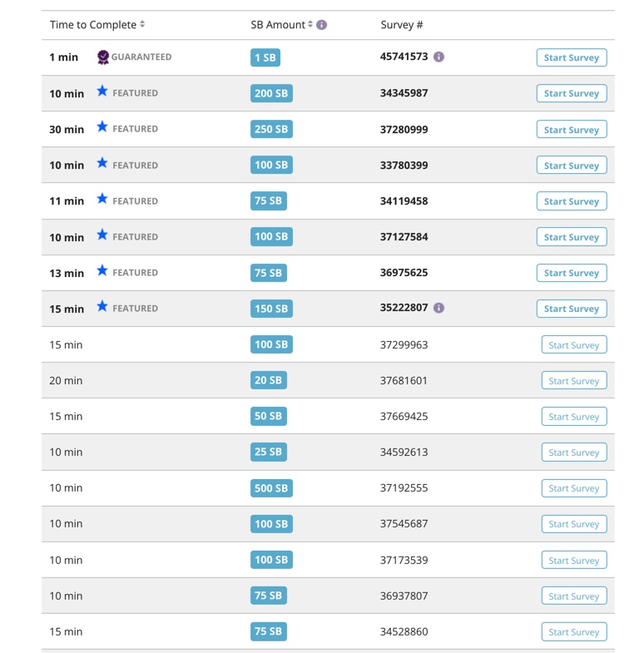Start the 1 SB guaranteed survey
Image resolution: width=644 pixels, height=653 pixels.
[x=571, y=57]
